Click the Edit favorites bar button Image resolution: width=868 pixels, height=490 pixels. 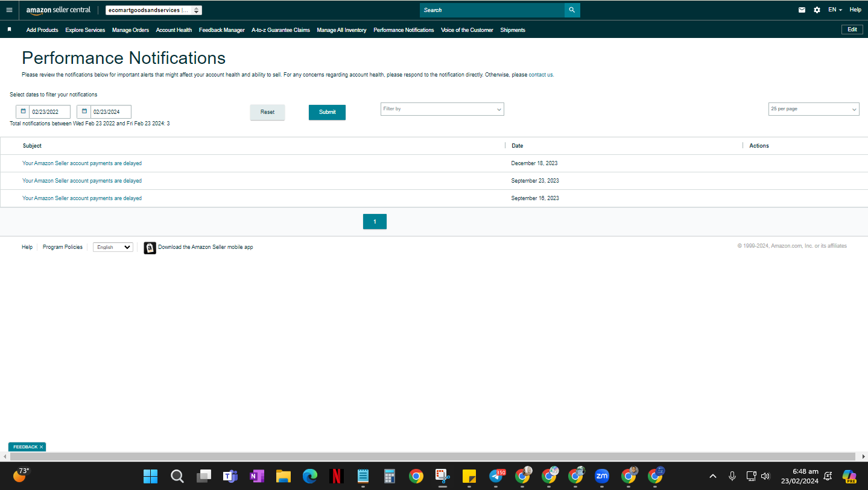tap(852, 30)
